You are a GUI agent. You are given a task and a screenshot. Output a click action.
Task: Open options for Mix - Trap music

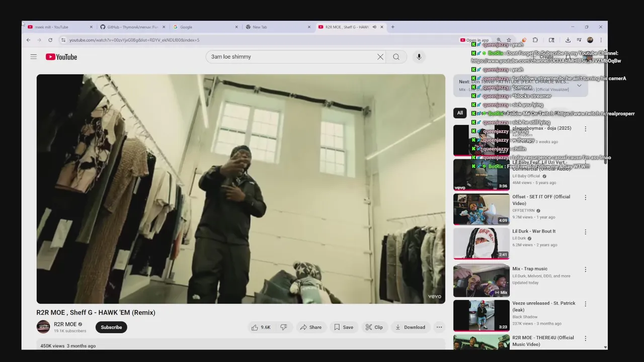coord(585,269)
